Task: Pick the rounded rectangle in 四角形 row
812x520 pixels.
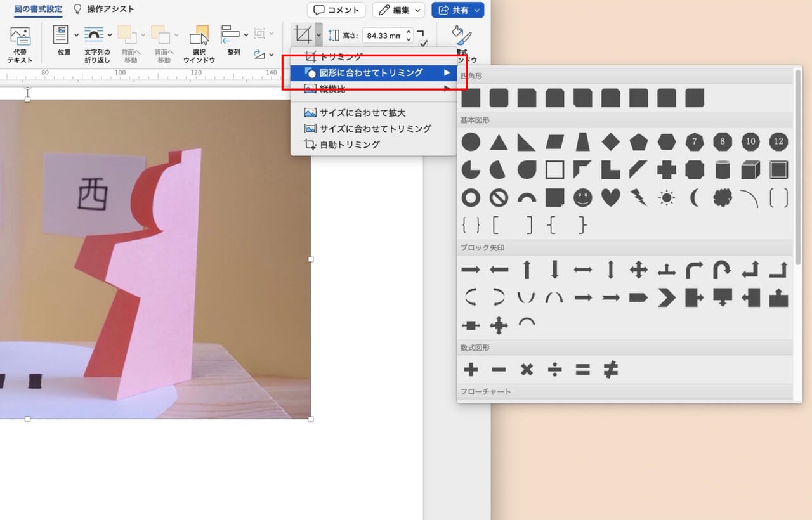Action: pyautogui.click(x=499, y=98)
